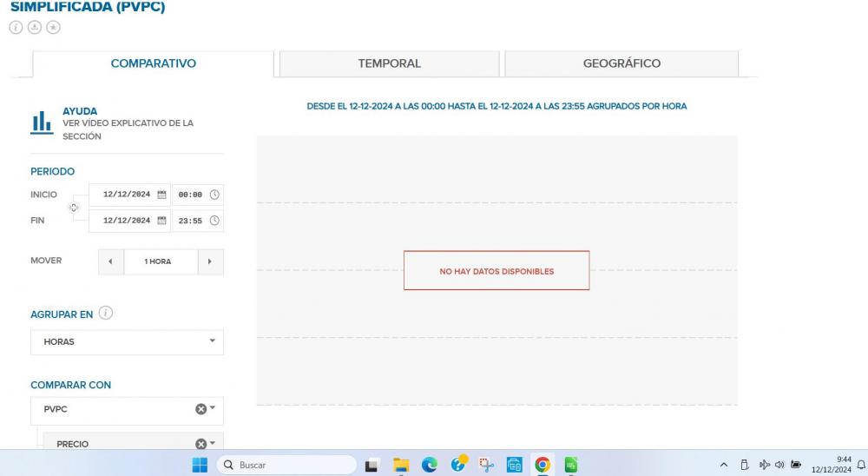This screenshot has height=476, width=868.
Task: Open the Snipping Tool from the taskbar
Action: click(x=487, y=465)
